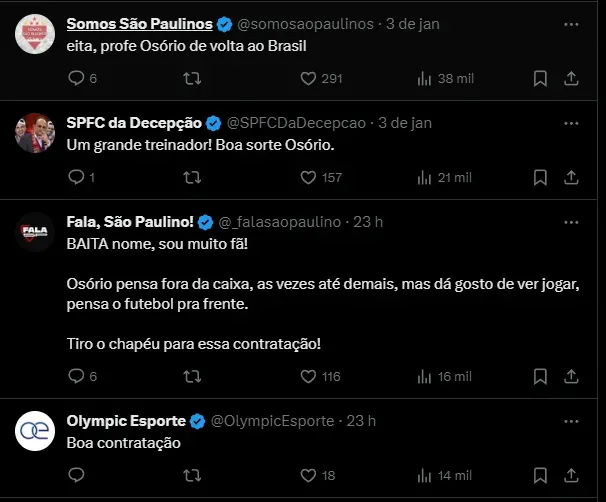Click the Fala, São Paulino! avatar
Screen dimensions: 606x502
[x=35, y=233]
